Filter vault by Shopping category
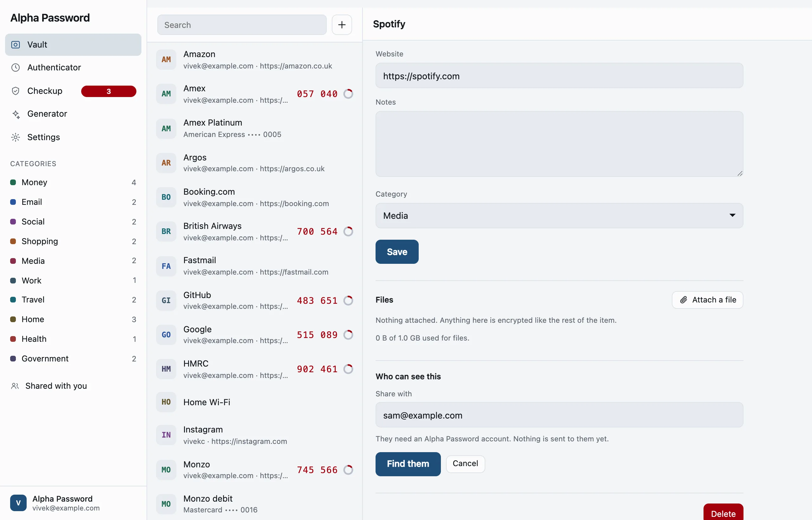Image resolution: width=812 pixels, height=520 pixels. pos(73,241)
